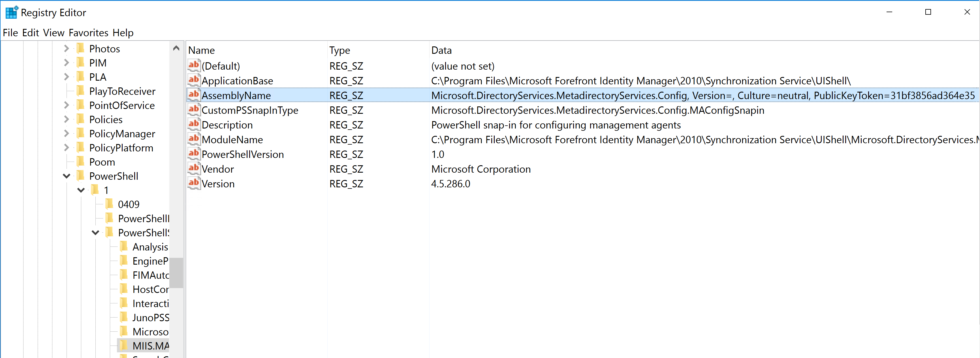
Task: Click the ab icon for CustomPSSnapInType
Action: click(194, 110)
